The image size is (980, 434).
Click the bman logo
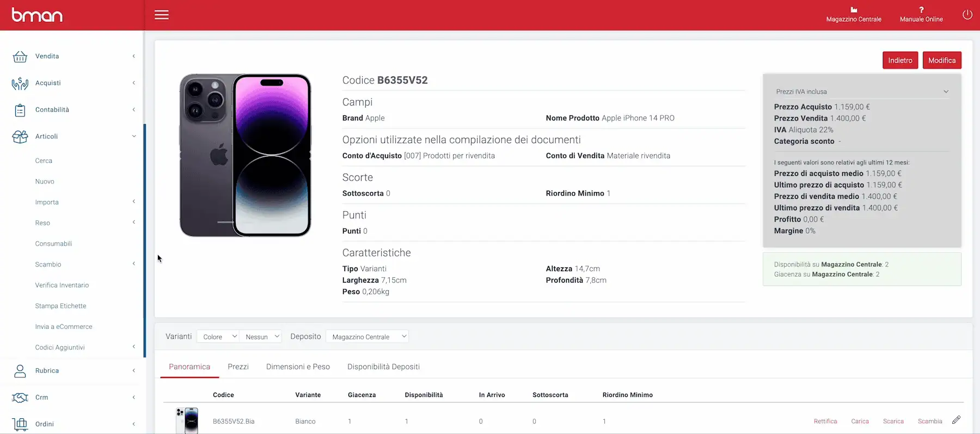coord(37,15)
